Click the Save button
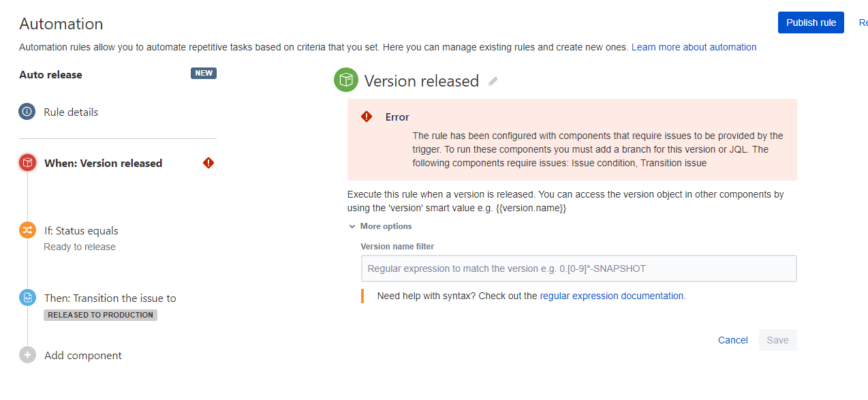The width and height of the screenshot is (868, 400). tap(777, 340)
